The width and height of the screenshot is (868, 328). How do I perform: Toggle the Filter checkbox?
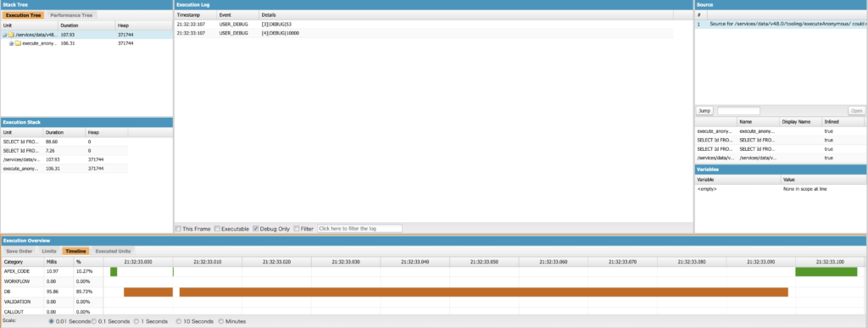[x=297, y=229]
